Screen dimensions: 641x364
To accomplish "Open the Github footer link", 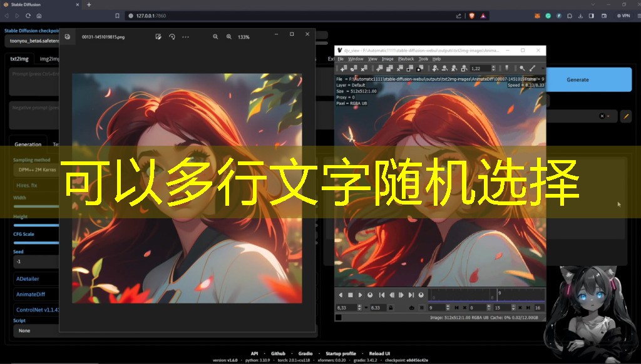I will coord(278,353).
